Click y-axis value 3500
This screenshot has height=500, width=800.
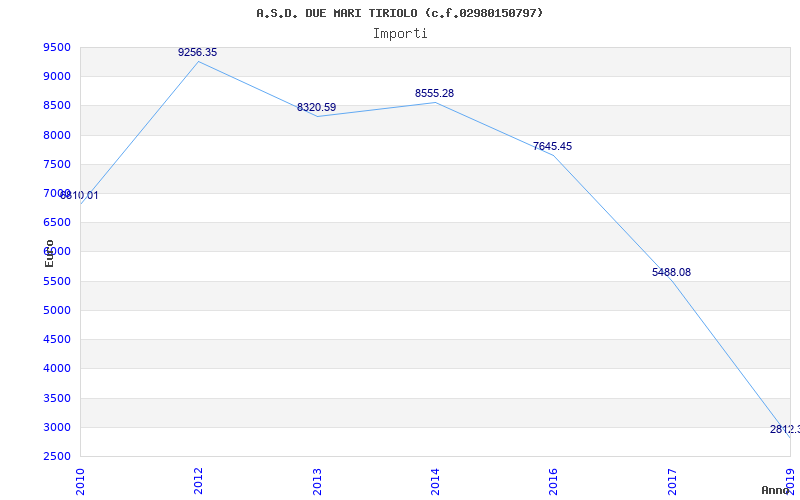[57, 398]
